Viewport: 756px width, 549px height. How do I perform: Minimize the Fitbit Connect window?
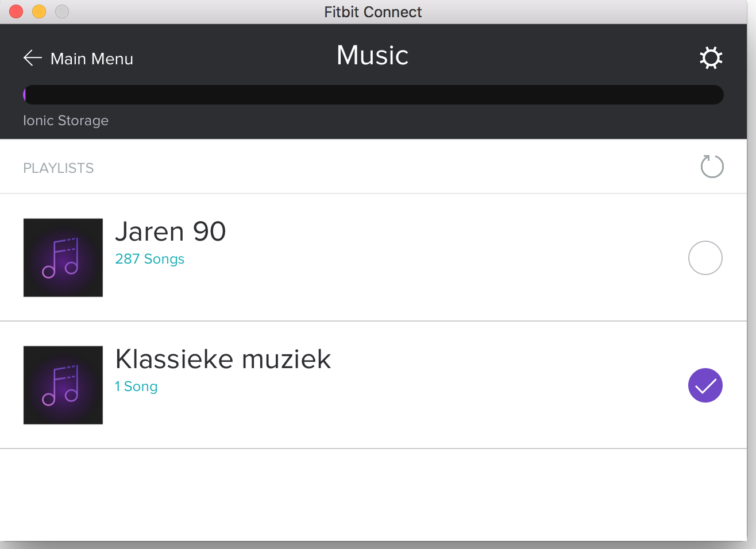(39, 11)
